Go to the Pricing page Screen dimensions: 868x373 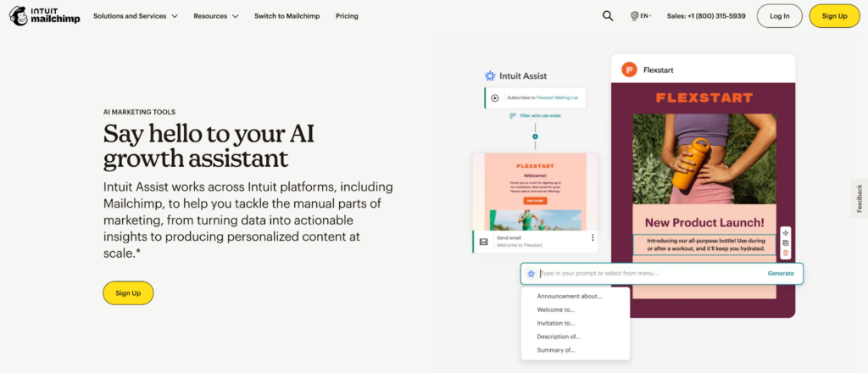point(347,16)
